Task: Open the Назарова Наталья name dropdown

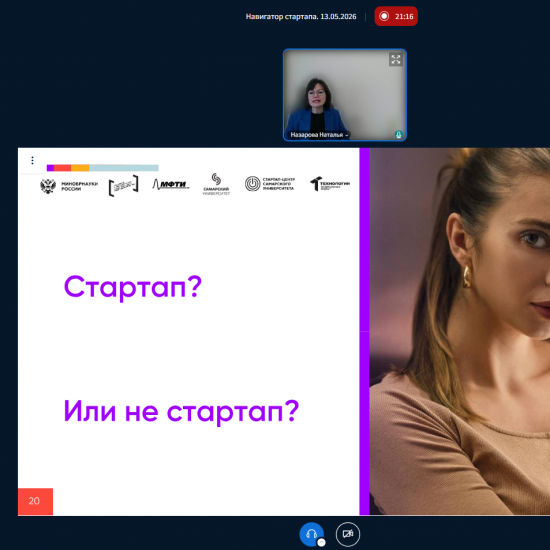Action: click(x=319, y=135)
